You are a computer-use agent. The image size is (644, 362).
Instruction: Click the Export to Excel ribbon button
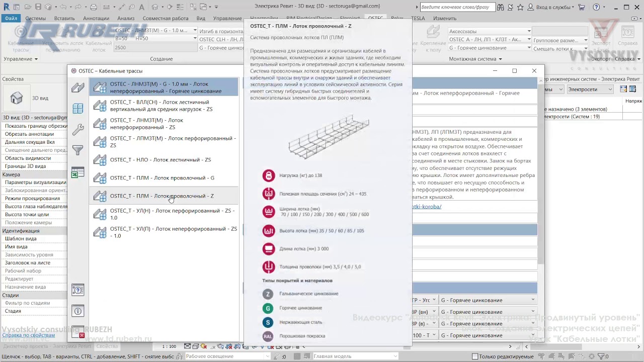coord(601,38)
